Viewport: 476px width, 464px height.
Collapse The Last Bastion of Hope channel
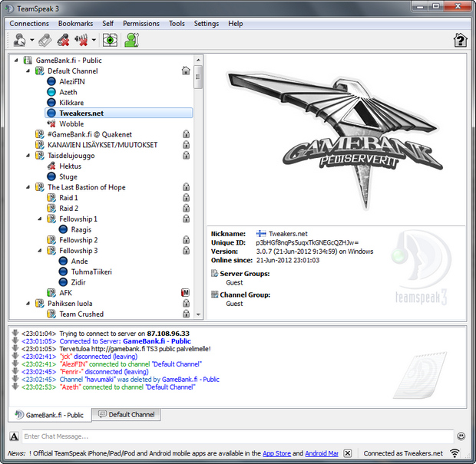coord(28,187)
